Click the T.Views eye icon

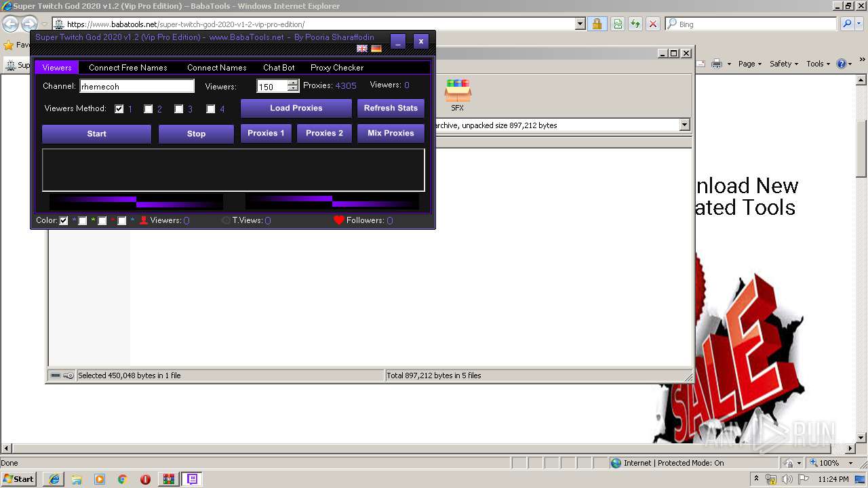[x=226, y=220]
